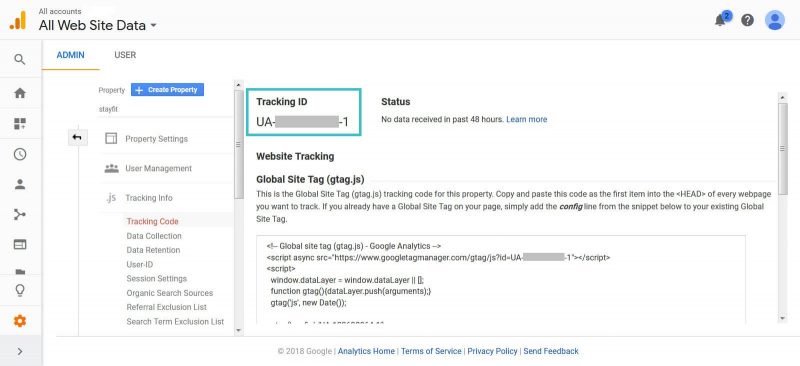Select Session Settings
This screenshot has width=800, height=366.
point(157,279)
